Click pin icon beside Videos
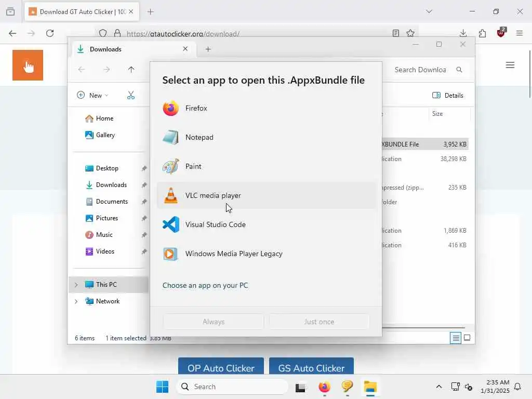Viewport: 532px width, 399px height. point(144,251)
